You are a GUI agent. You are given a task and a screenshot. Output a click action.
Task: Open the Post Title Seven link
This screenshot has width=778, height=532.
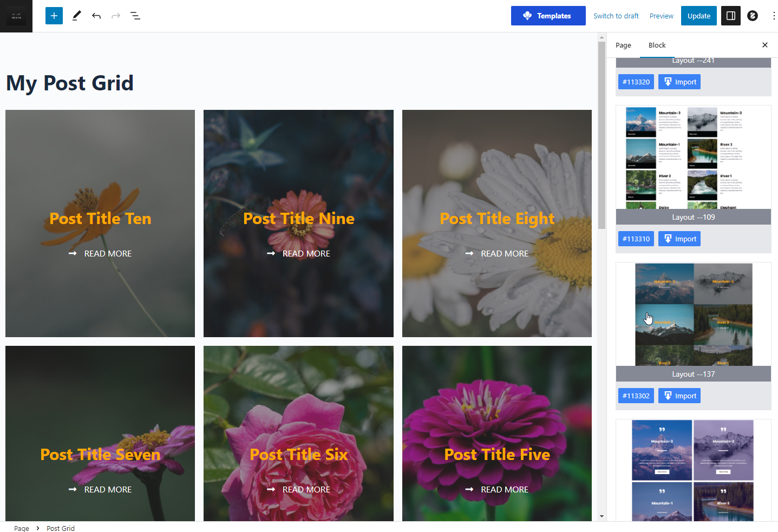[x=100, y=454]
